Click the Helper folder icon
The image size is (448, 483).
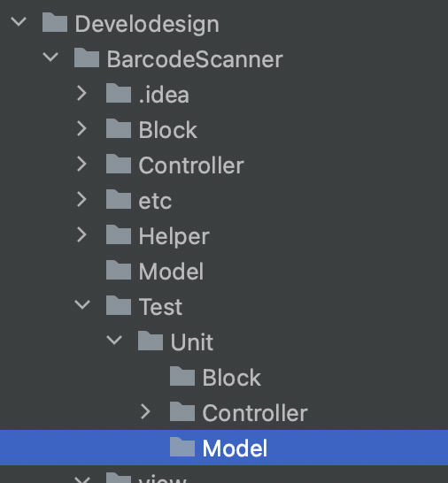(119, 234)
